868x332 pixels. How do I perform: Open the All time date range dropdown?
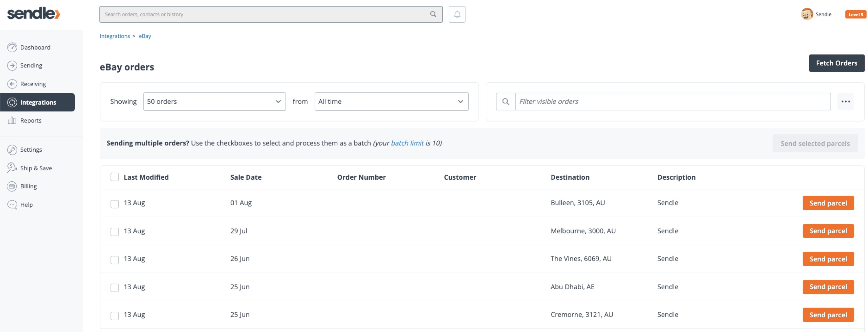pyautogui.click(x=391, y=101)
